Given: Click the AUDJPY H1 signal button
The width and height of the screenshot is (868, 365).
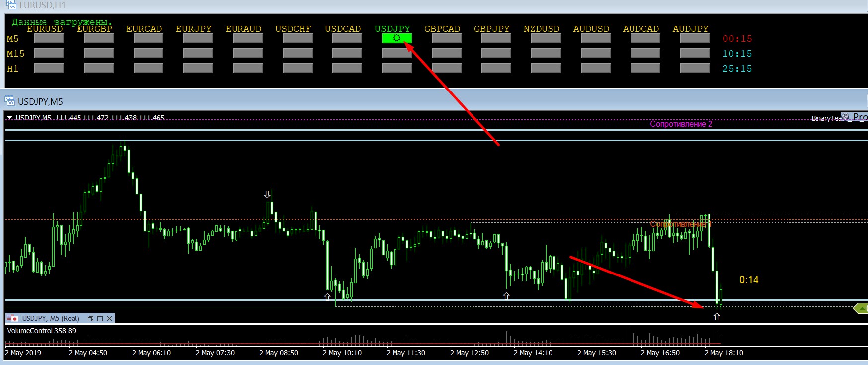Looking at the screenshot, I should pos(695,68).
